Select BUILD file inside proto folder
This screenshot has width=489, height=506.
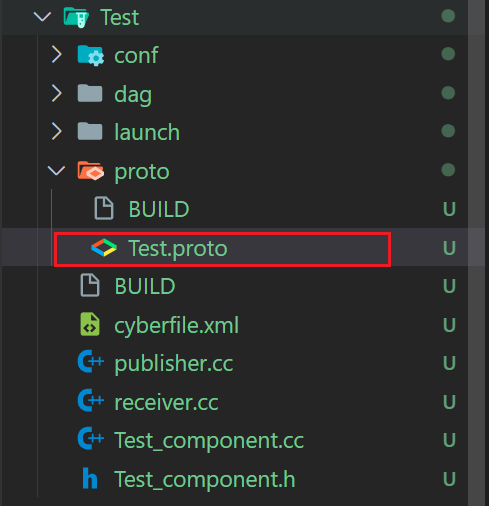tap(159, 209)
